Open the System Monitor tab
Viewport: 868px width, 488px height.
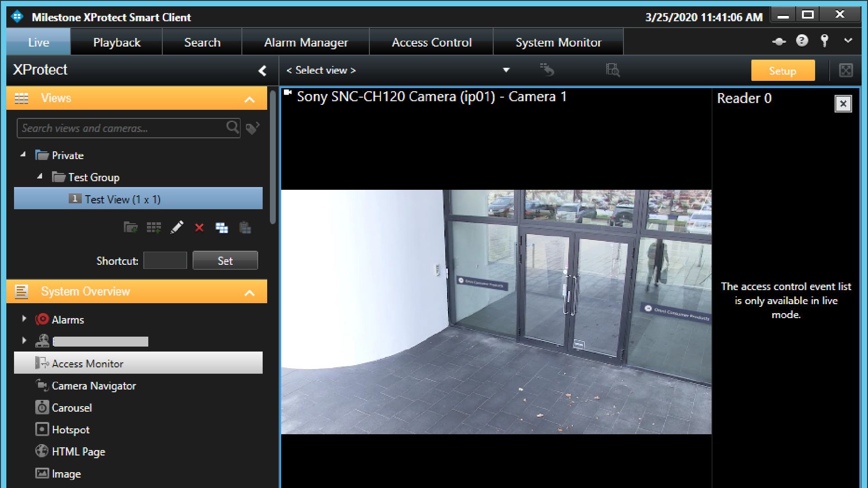coord(558,42)
